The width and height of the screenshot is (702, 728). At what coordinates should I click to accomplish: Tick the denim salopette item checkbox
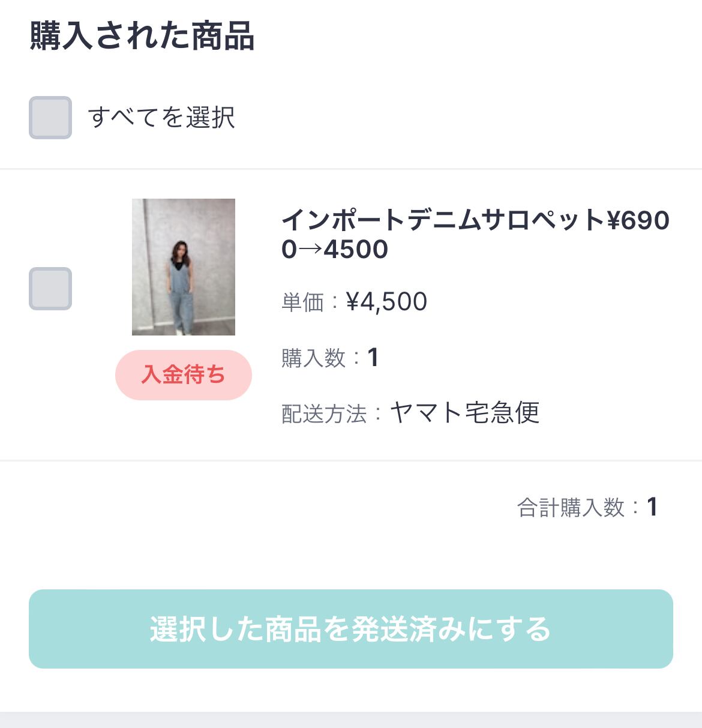[50, 289]
